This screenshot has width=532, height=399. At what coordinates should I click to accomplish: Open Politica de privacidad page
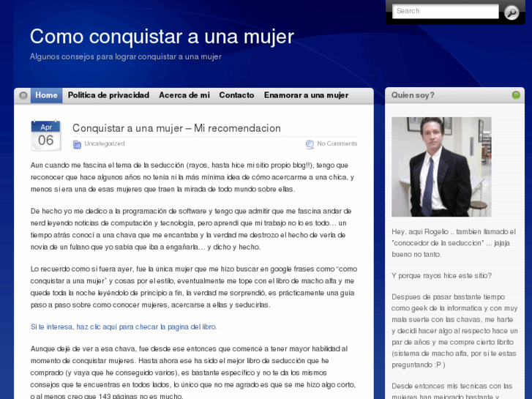[x=108, y=95]
